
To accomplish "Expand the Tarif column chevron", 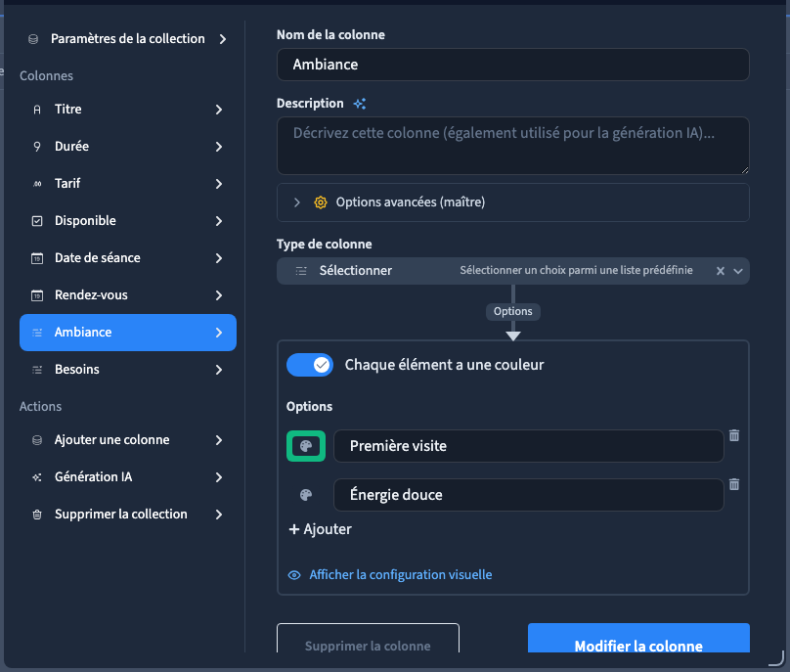I will (219, 184).
